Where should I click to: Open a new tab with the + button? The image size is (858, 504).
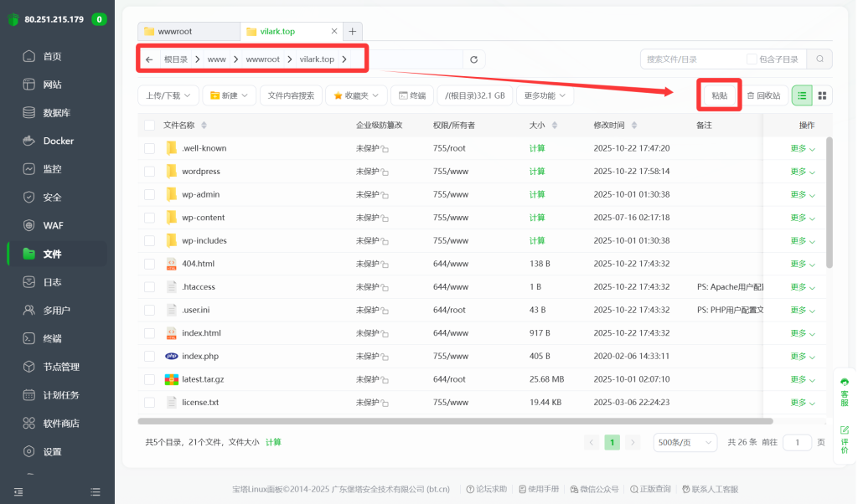click(353, 30)
